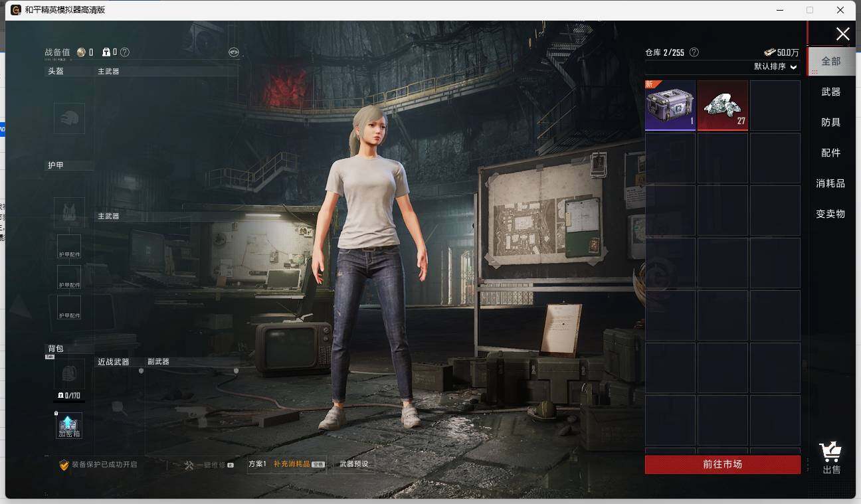
Task: Click the 装备保护已成功开启 status text
Action: pyautogui.click(x=104, y=465)
